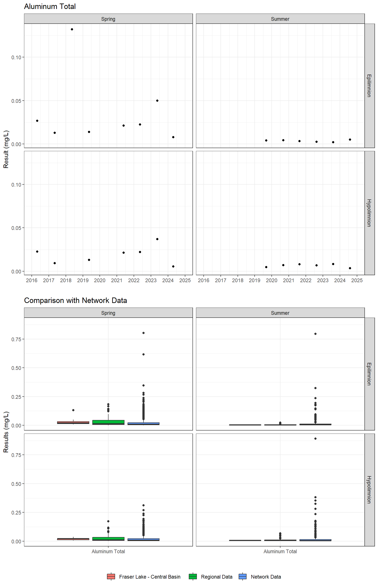This screenshot has width=378, height=588.
Task: Select the 'Fraser Lake - Central Basin' legend label
Action: click(x=150, y=577)
